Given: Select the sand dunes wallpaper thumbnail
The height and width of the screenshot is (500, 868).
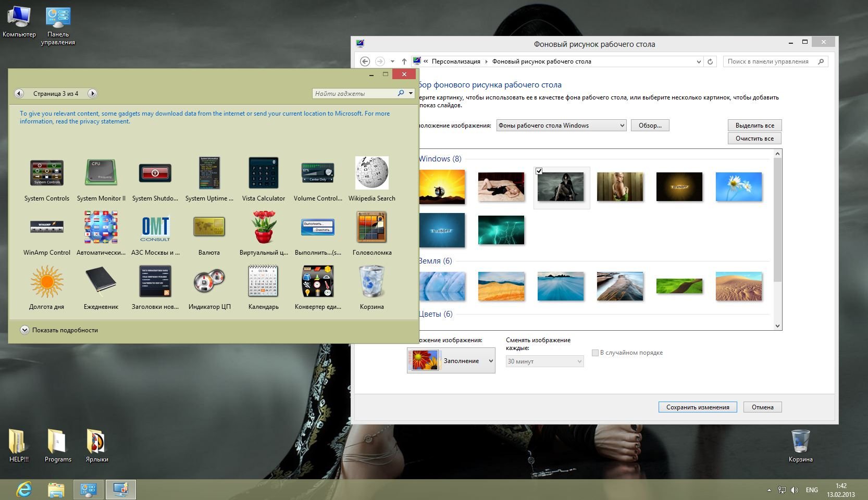Looking at the screenshot, I should pyautogui.click(x=739, y=286).
